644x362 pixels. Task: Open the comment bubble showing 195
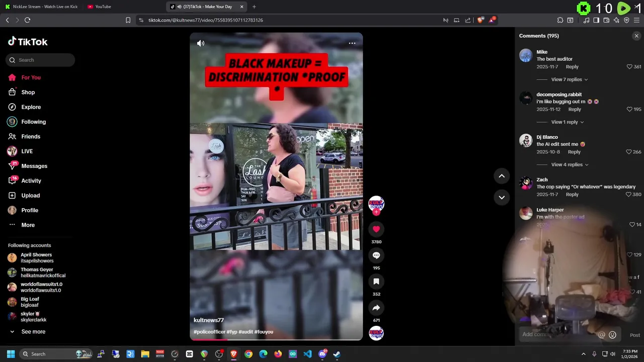[376, 255]
